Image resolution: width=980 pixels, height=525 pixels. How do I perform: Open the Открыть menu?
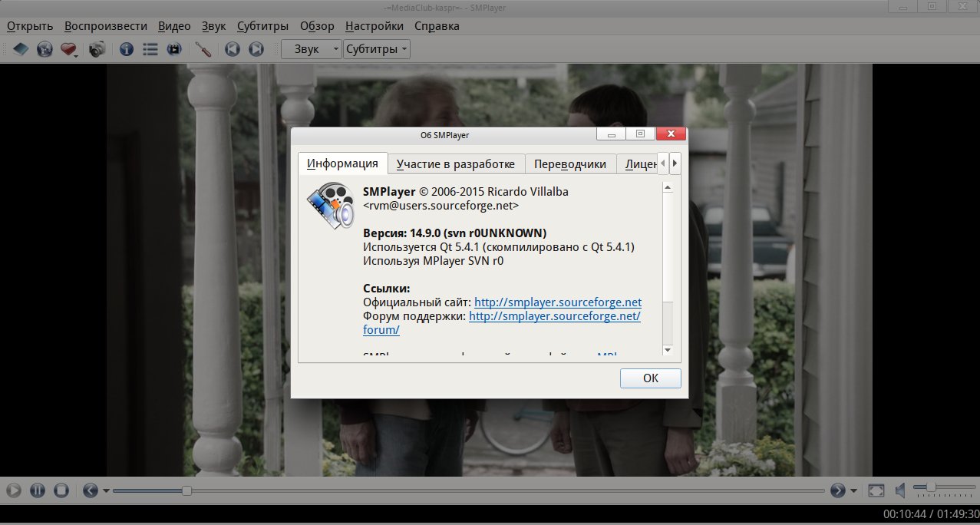(x=30, y=25)
